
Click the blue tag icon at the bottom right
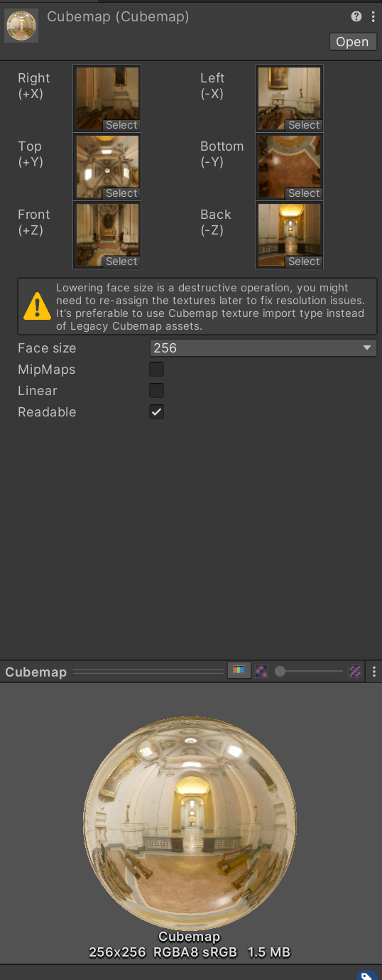click(366, 975)
